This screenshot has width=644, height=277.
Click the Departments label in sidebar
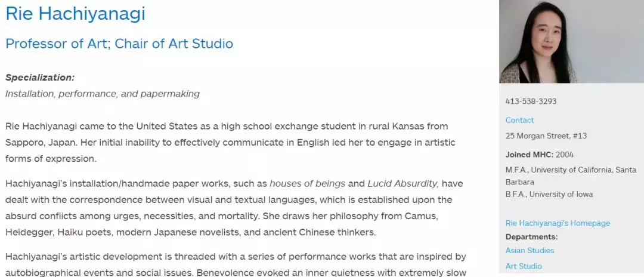pyautogui.click(x=532, y=236)
